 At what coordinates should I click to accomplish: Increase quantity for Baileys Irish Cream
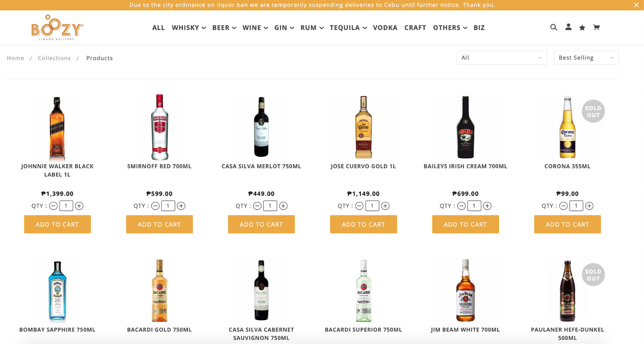coord(487,206)
